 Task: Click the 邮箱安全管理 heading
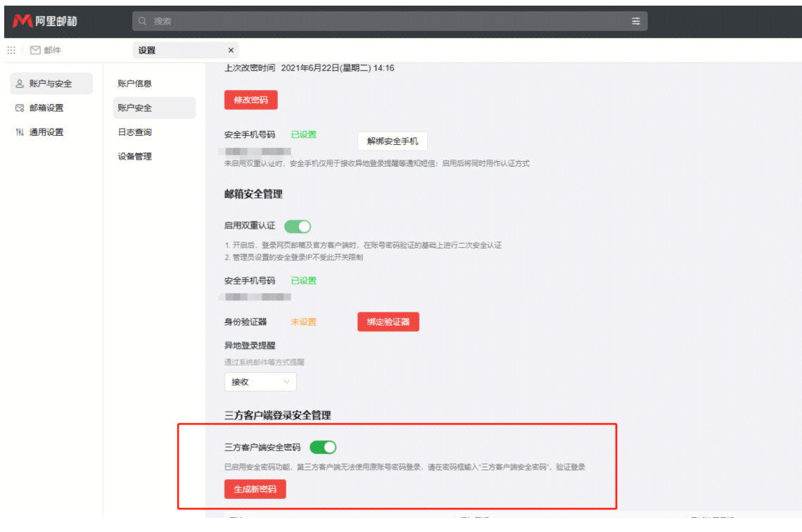(x=253, y=194)
